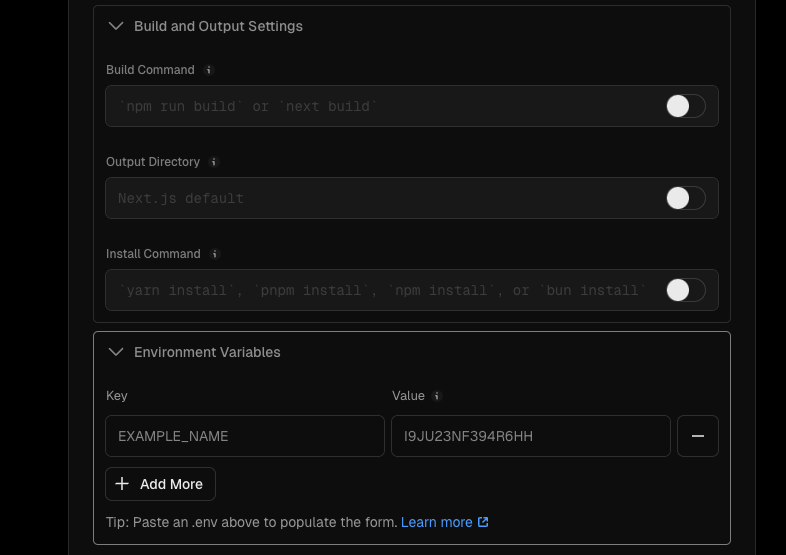Enable the Output Directory override toggle
Image resolution: width=786 pixels, height=555 pixels.
click(x=686, y=198)
